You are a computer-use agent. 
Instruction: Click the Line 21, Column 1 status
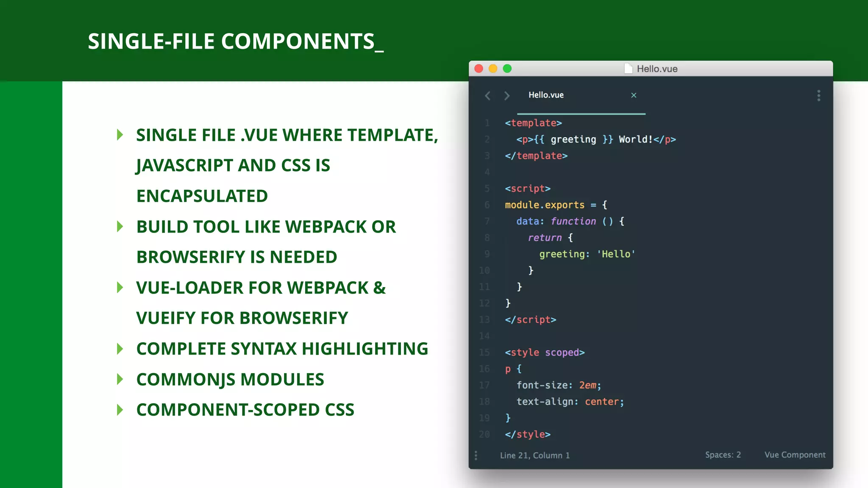pos(535,455)
